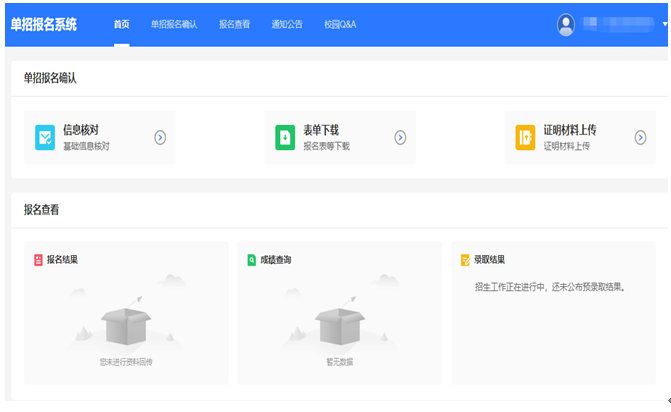Click the yellow 证明材料上传 upload icon

click(x=526, y=138)
